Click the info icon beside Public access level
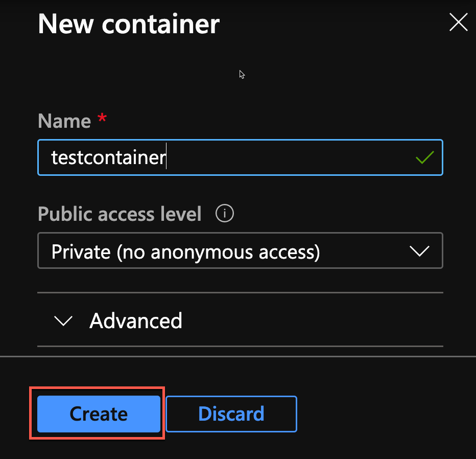This screenshot has width=476, height=459. pyautogui.click(x=225, y=214)
